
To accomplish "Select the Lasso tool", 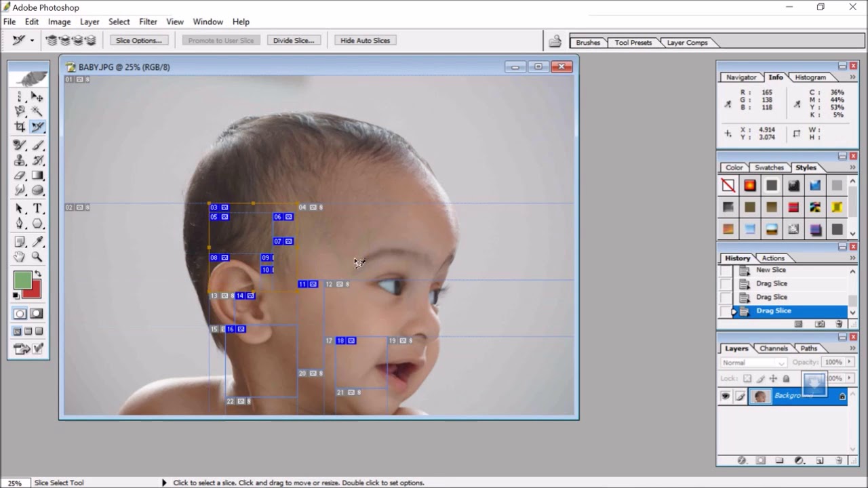I will 20,111.
